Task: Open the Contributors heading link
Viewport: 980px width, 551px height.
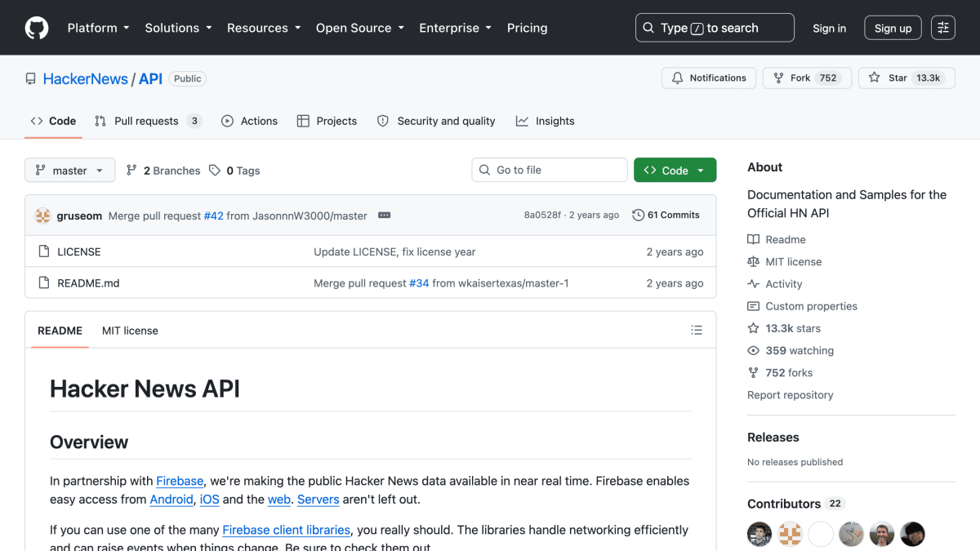Action: click(x=795, y=504)
